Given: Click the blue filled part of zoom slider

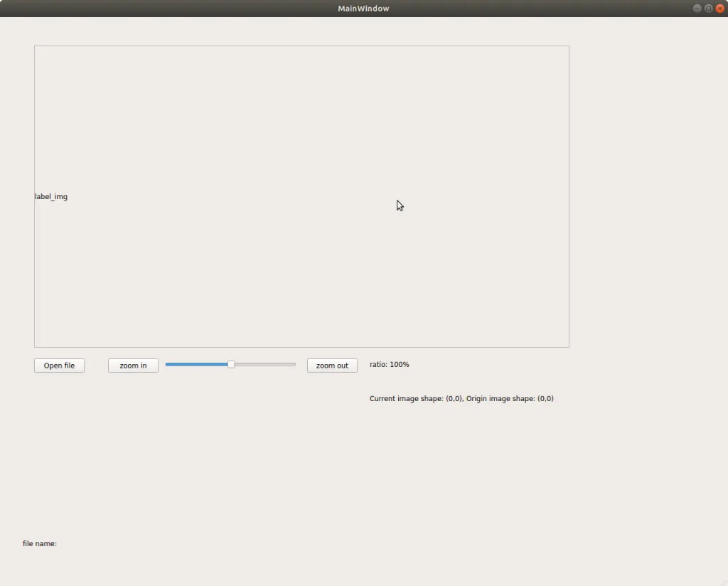Looking at the screenshot, I should [x=196, y=364].
